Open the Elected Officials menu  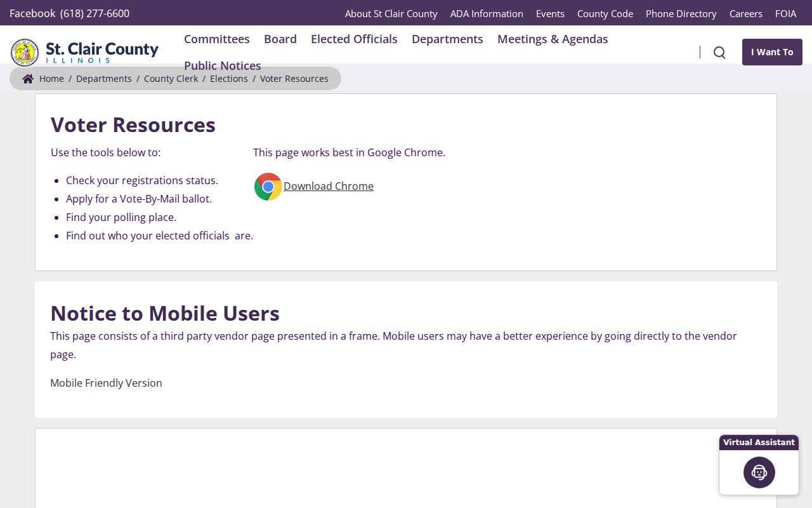pos(354,39)
